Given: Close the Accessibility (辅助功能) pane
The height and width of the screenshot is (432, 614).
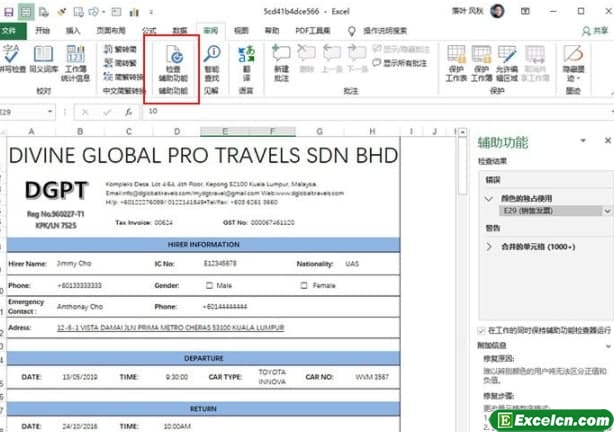Looking at the screenshot, I should point(607,140).
